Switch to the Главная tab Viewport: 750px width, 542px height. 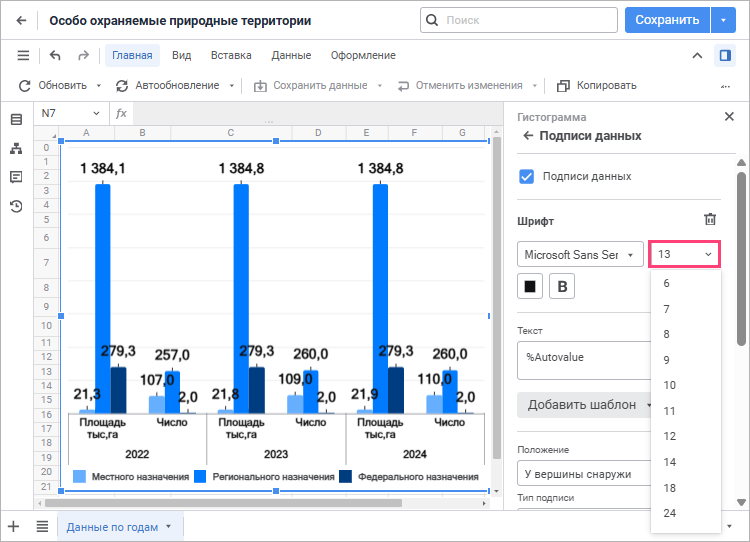click(x=132, y=55)
